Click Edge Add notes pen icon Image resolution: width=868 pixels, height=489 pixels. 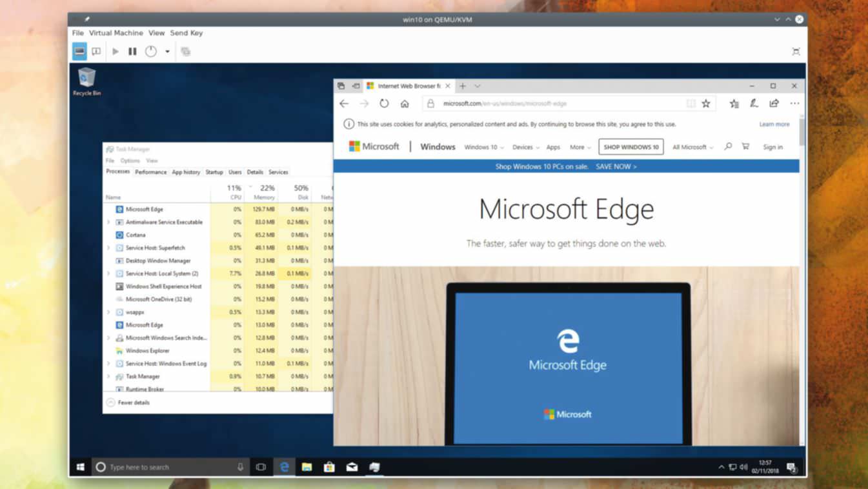pyautogui.click(x=754, y=103)
